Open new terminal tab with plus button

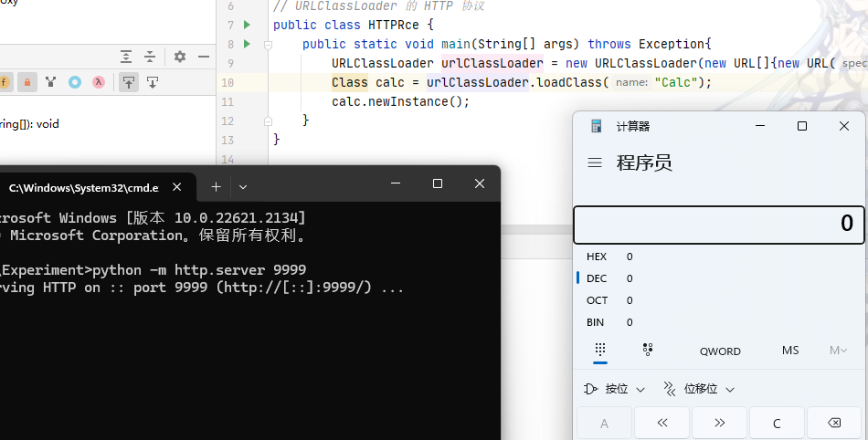tap(216, 187)
